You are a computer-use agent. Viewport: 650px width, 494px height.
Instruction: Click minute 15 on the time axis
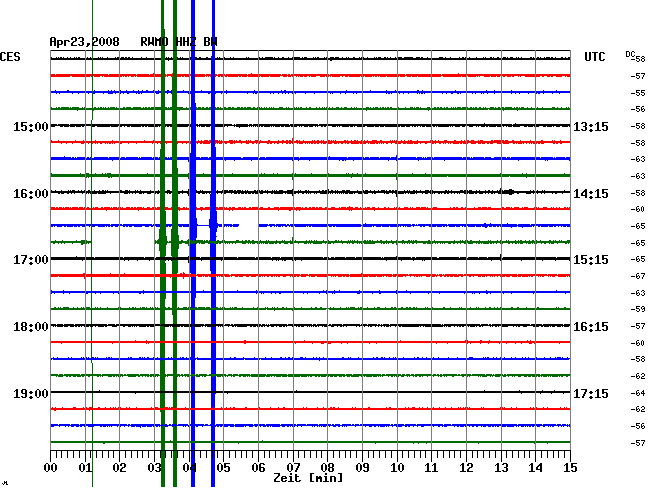pos(570,468)
